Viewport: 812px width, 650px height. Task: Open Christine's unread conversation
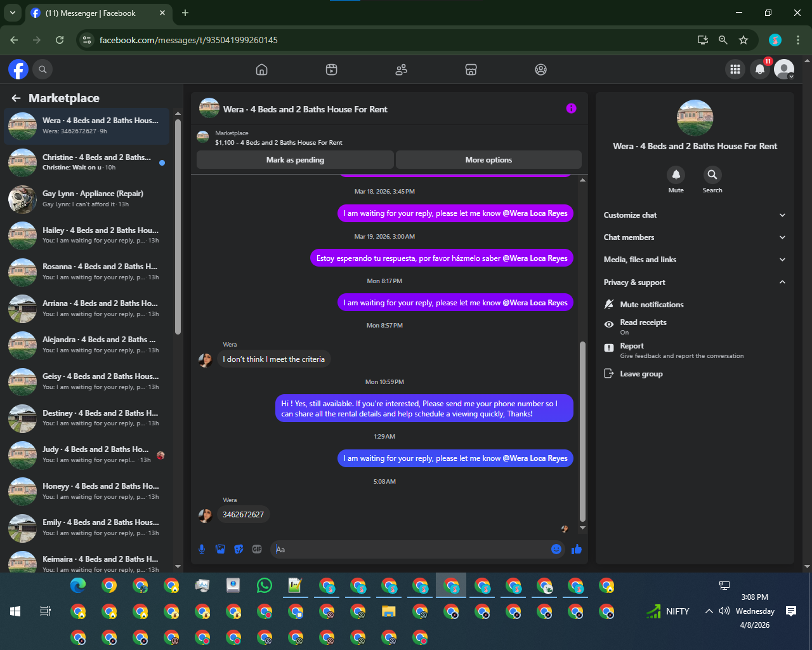(87, 162)
